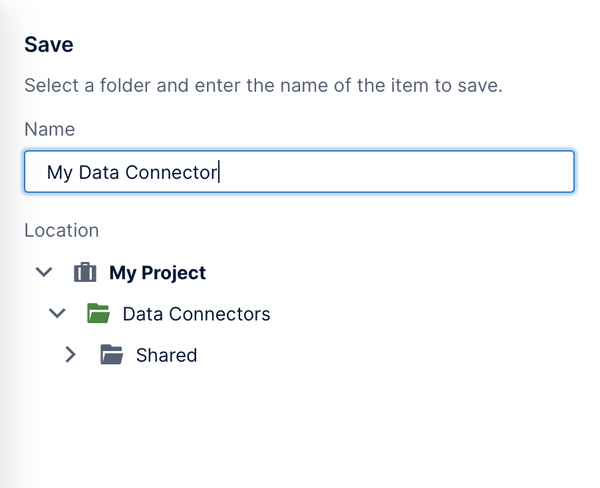Screen dimensions: 600x488
Task: Click the Location section label
Action: [x=62, y=230]
